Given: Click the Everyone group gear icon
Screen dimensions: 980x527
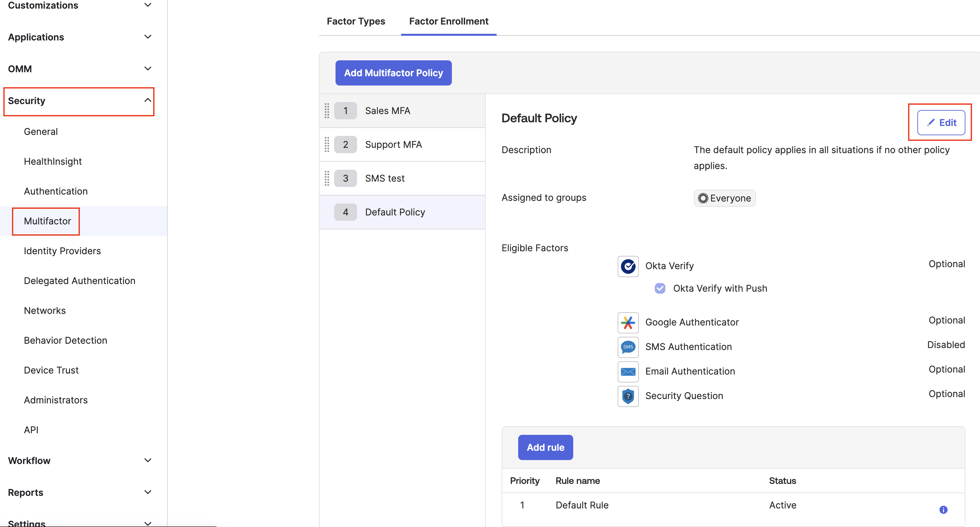Looking at the screenshot, I should pos(703,198).
